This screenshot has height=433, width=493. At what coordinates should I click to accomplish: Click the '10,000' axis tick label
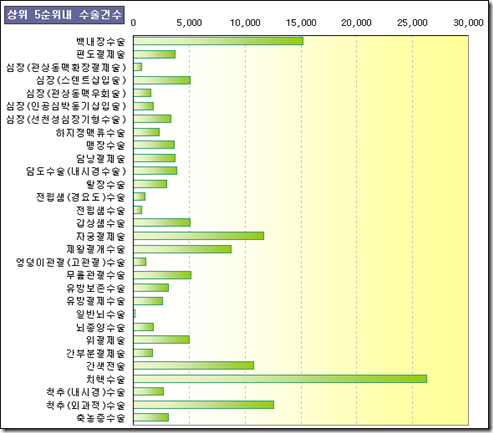coord(245,23)
